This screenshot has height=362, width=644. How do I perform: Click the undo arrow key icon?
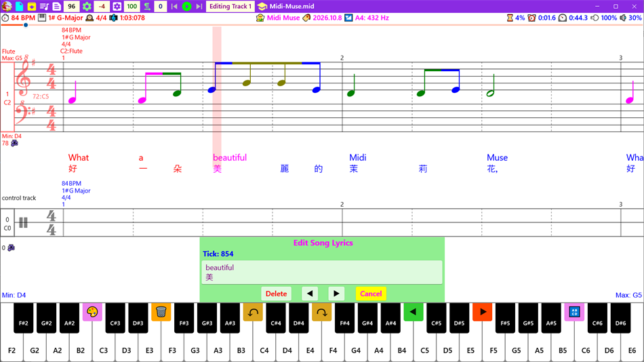click(253, 313)
